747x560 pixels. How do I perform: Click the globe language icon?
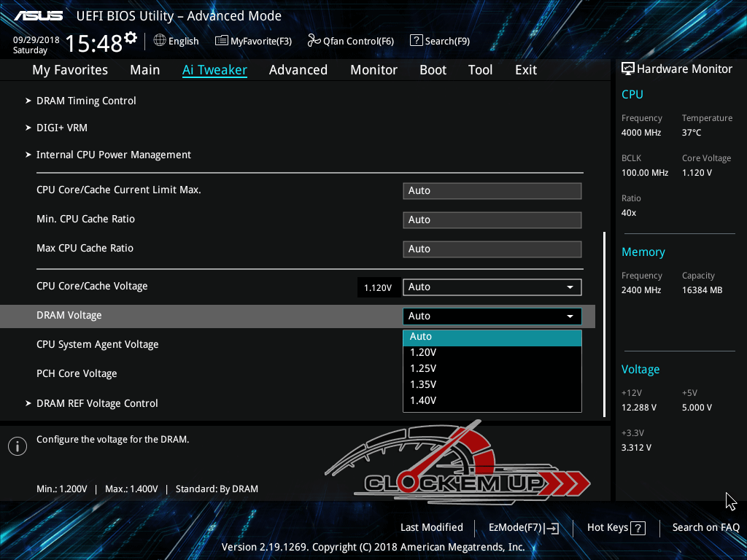160,41
